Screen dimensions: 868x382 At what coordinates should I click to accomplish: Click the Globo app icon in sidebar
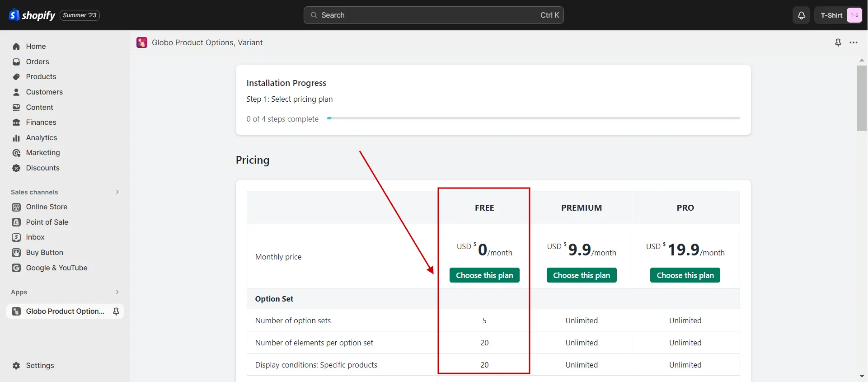point(16,311)
